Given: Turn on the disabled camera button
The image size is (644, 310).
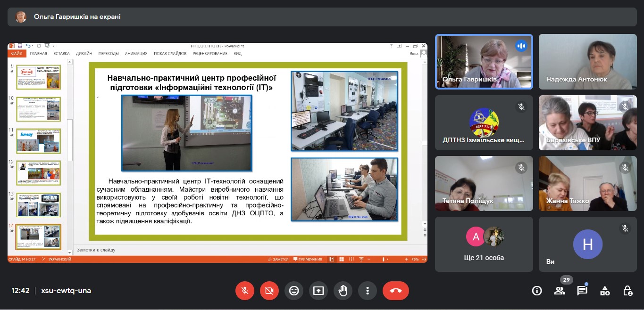Looking at the screenshot, I should tap(269, 291).
